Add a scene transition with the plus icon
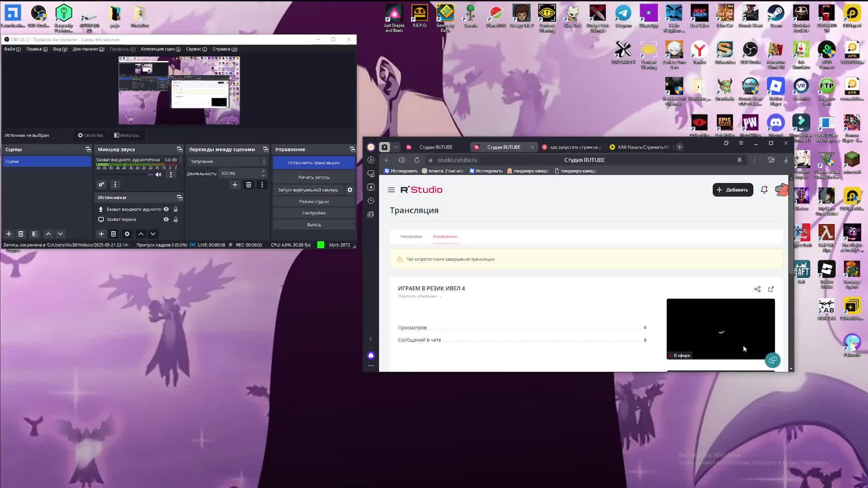 [x=235, y=184]
